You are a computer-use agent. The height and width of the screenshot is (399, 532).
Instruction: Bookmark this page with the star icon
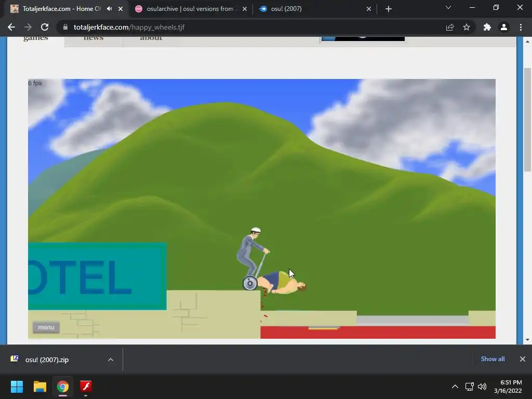click(x=467, y=27)
